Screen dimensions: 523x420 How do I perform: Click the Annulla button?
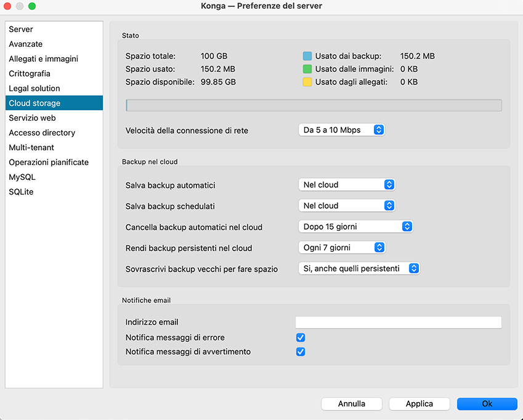(x=351, y=404)
